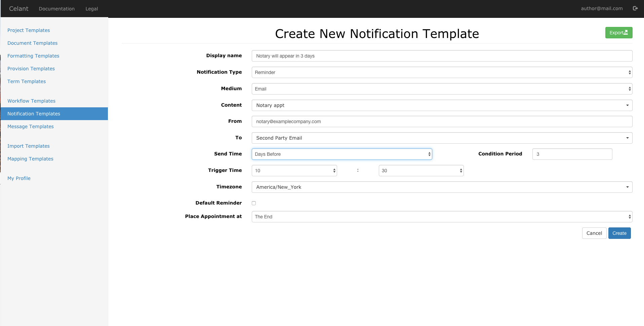
Task: Go to Workflow Templates in sidebar
Action: 31,101
